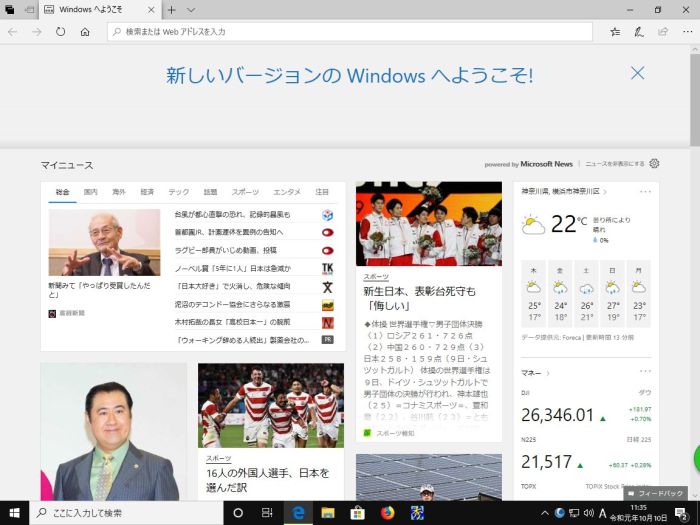Image resolution: width=700 pixels, height=525 pixels.
Task: Switch to the スポーツ news tab
Action: pyautogui.click(x=244, y=191)
